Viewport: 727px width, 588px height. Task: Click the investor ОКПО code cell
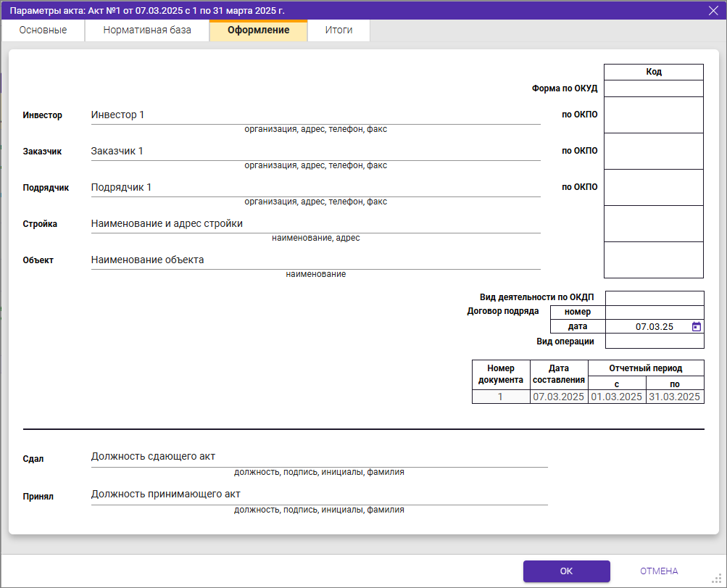[653, 115]
